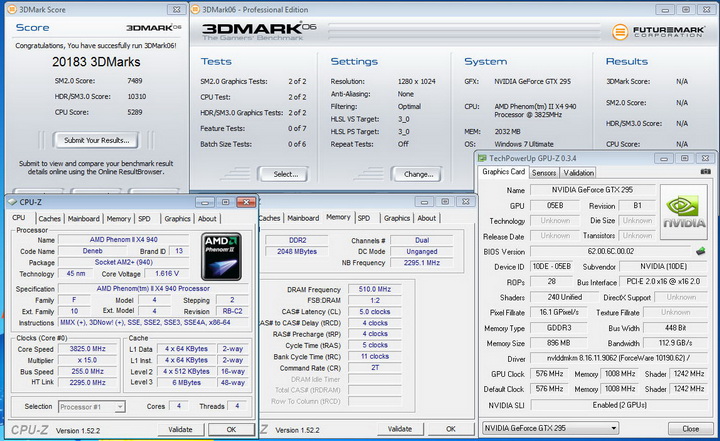Click the Select tests button in 3DMark06
Image resolution: width=720 pixels, height=441 pixels.
283,174
